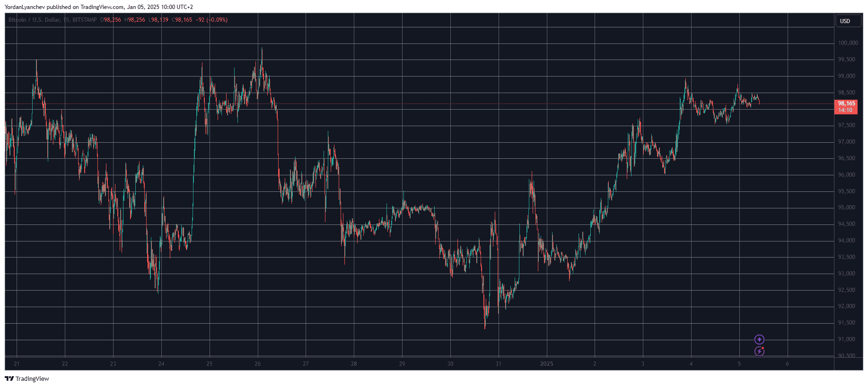The image size is (868, 387).
Task: Click the 92,500 price axis label
Action: [x=846, y=290]
